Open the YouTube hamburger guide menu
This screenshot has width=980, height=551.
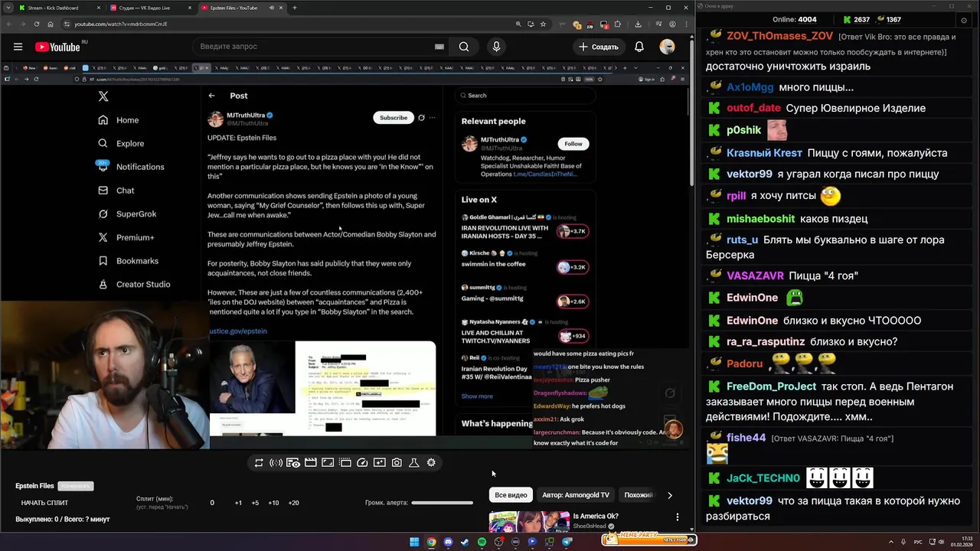(x=18, y=47)
